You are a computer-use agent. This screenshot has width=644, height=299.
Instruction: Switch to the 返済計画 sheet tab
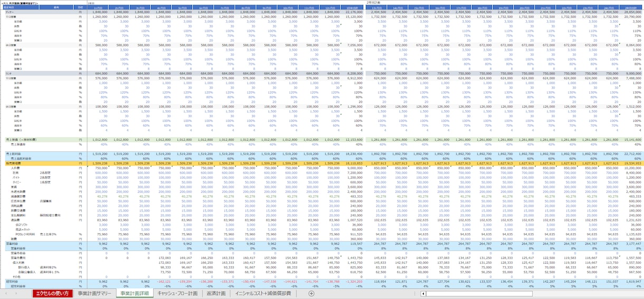[216, 293]
